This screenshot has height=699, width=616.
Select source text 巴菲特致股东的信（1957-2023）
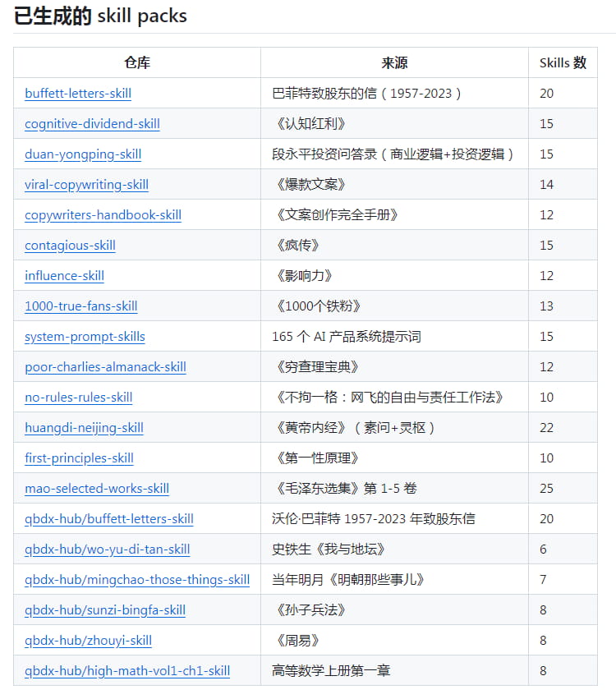click(366, 93)
